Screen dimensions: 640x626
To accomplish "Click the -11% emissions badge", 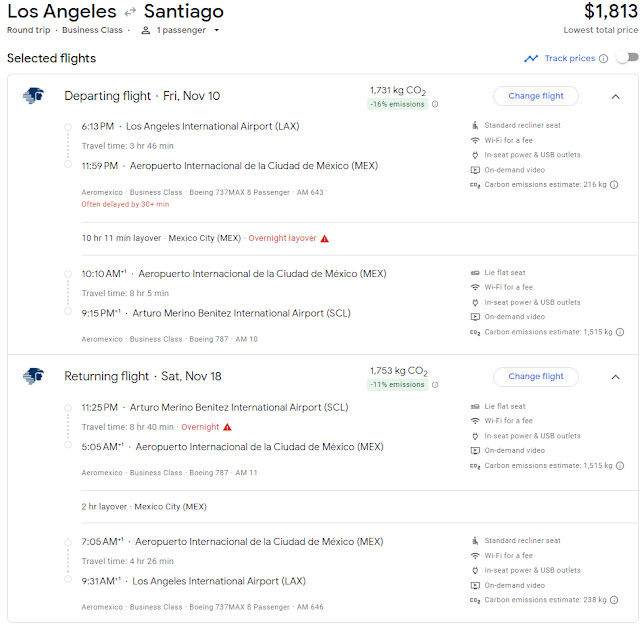I will [x=396, y=385].
